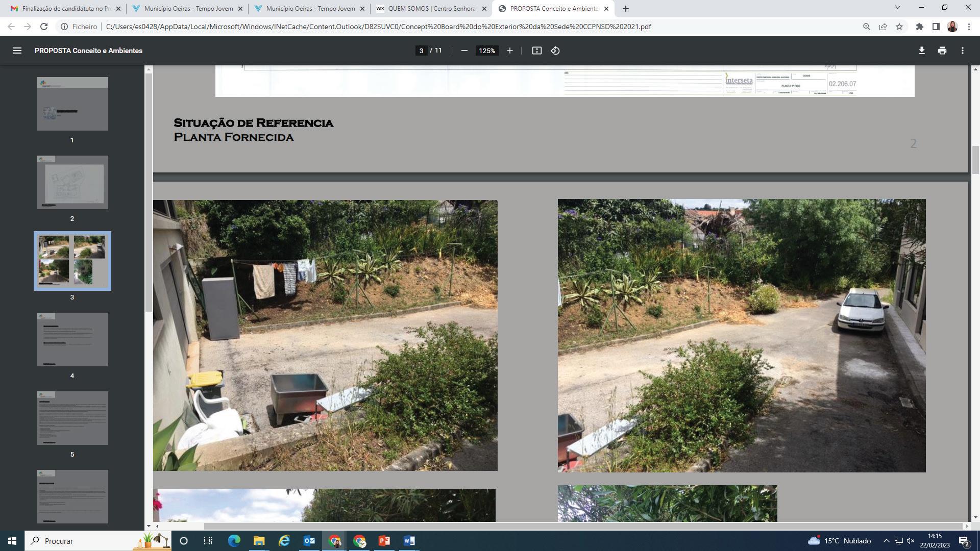
Task: Zoom out of the PDF page
Action: tap(464, 51)
